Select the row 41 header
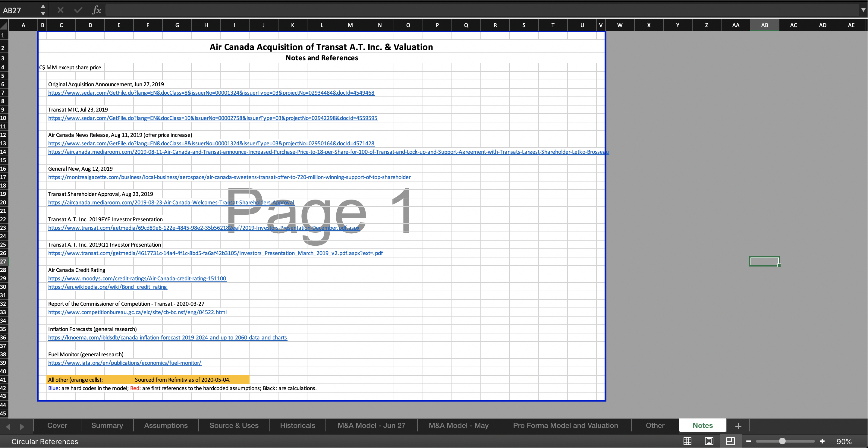868x448 pixels. pyautogui.click(x=4, y=380)
